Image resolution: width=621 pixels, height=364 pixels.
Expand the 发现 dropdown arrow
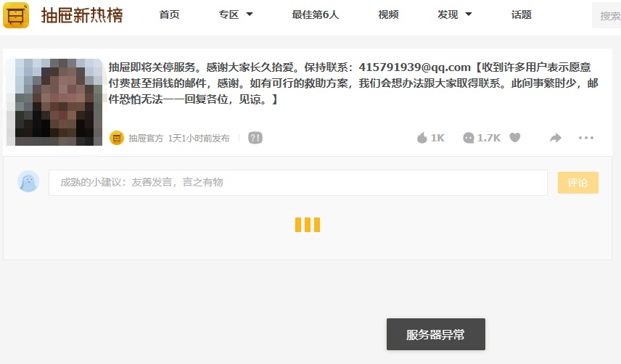pyautogui.click(x=469, y=15)
